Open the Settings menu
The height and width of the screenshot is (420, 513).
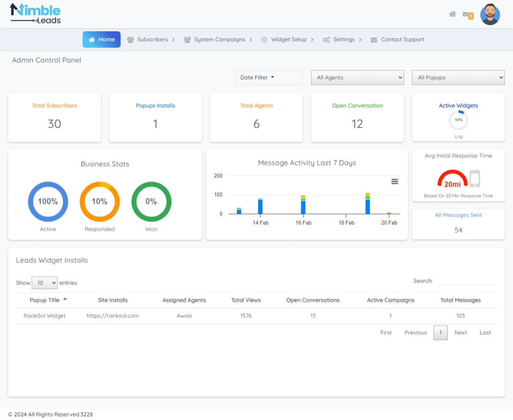point(343,39)
